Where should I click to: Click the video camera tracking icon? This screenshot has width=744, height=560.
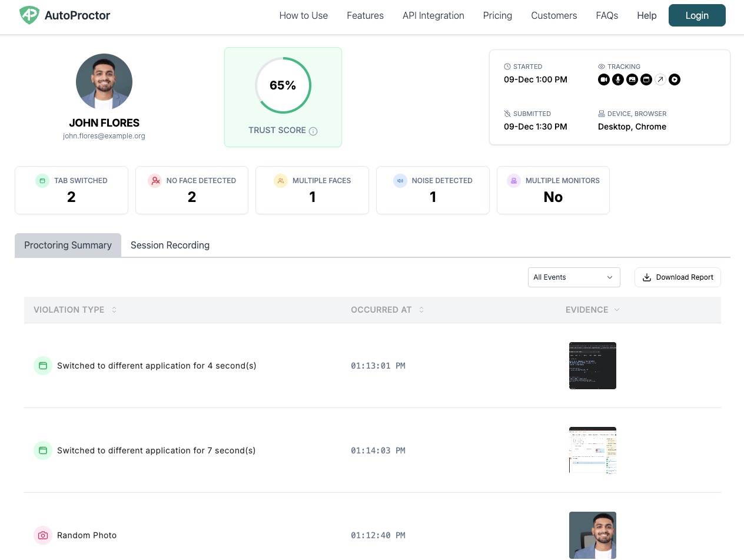pos(604,79)
